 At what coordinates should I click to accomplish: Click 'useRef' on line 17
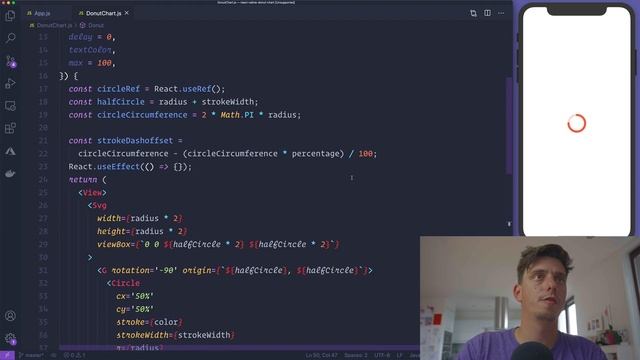(197, 89)
